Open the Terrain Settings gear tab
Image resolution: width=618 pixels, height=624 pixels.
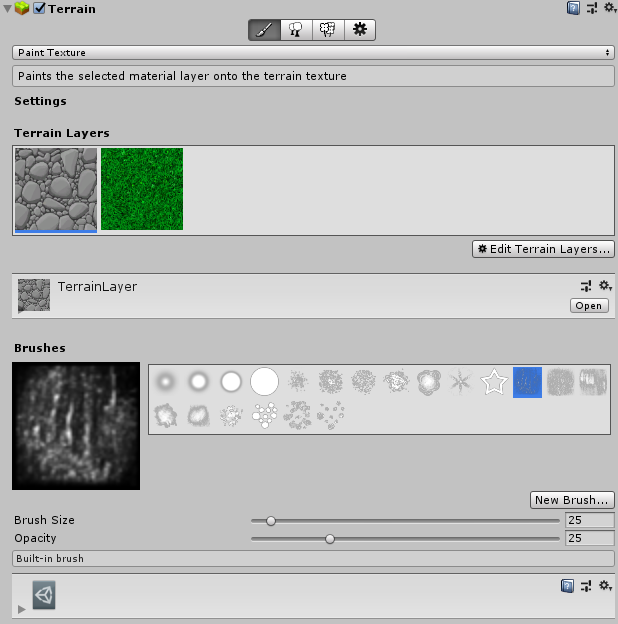point(360,30)
